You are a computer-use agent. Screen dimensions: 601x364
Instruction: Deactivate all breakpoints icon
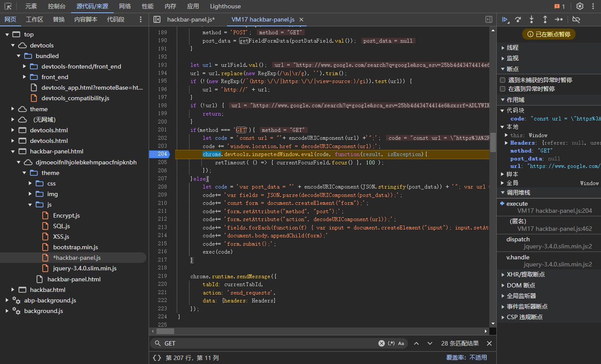pos(576,19)
